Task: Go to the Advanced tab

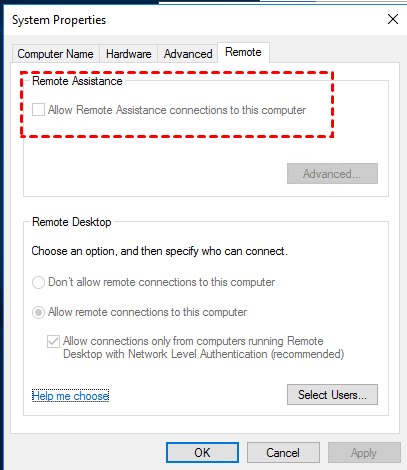Action: pyautogui.click(x=188, y=54)
